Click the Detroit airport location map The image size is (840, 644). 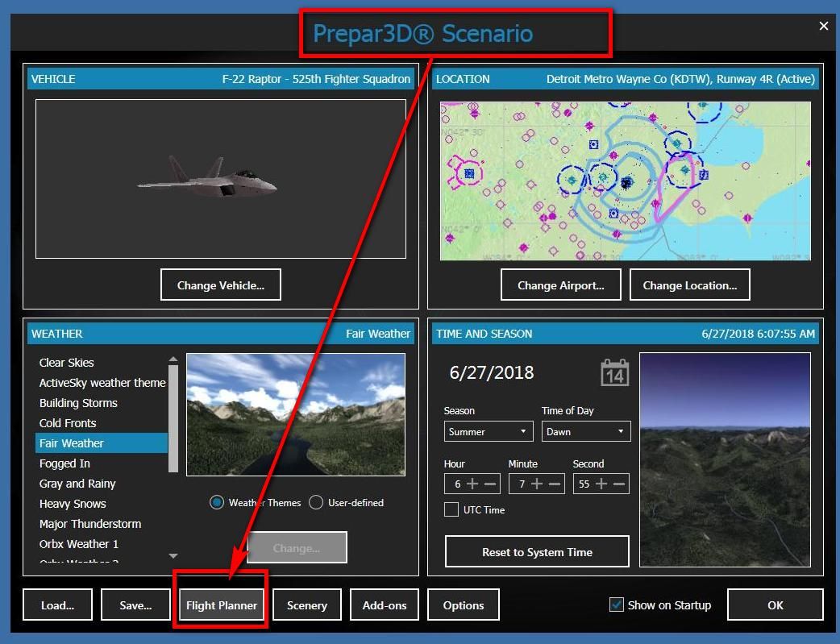[626, 181]
